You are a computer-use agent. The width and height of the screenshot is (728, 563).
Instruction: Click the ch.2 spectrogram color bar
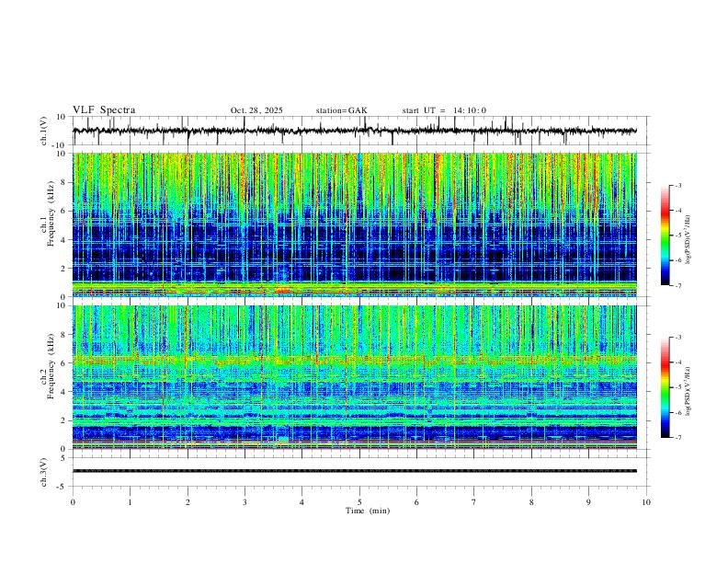[x=665, y=387]
